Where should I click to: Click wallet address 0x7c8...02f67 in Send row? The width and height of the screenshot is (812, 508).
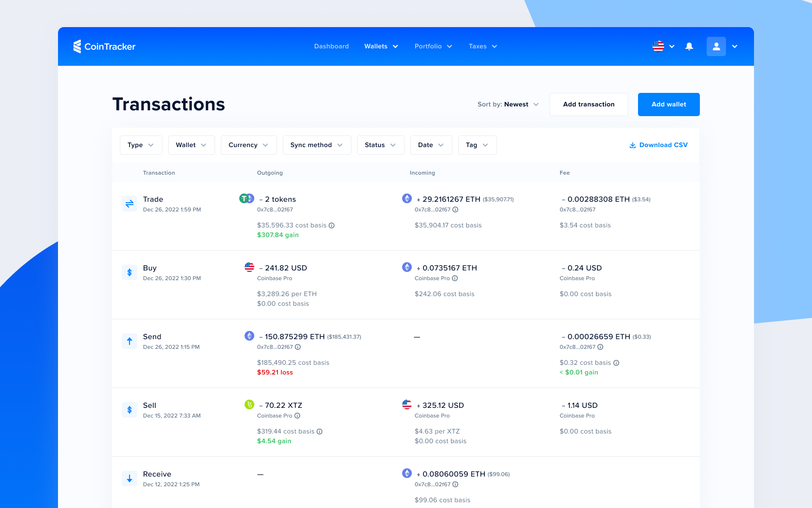pos(275,347)
